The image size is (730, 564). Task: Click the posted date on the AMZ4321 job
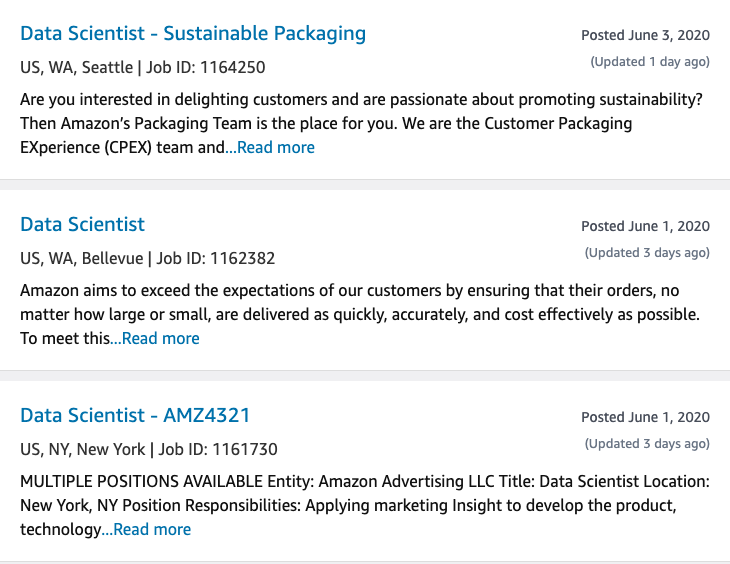point(645,417)
